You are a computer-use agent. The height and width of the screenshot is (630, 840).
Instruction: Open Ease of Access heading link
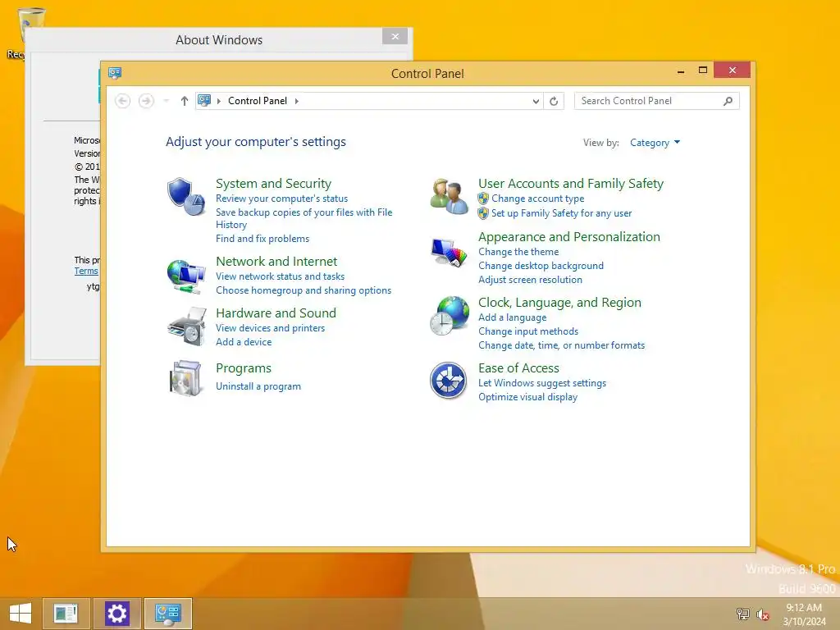[518, 368]
